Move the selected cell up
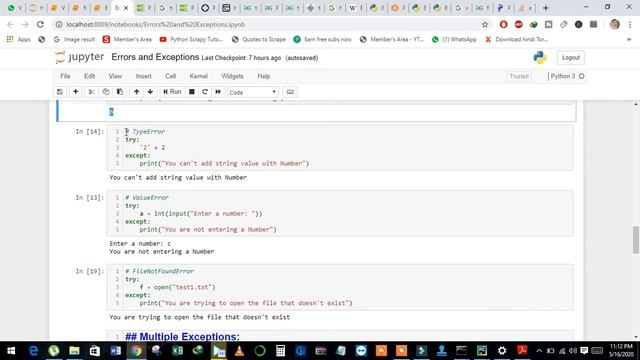Viewport: 640px width, 360px height. [x=136, y=92]
